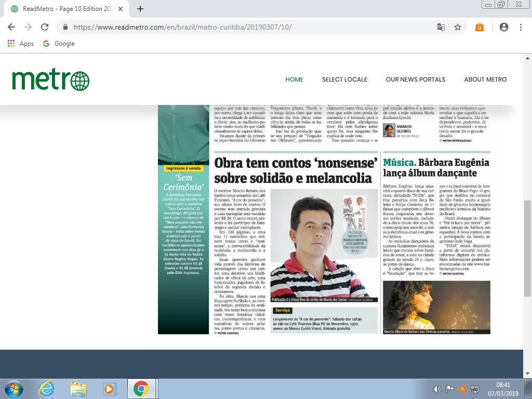
Task: Click headline 'Bárbara Eugênia lança álbum dançante'
Action: pos(436,168)
